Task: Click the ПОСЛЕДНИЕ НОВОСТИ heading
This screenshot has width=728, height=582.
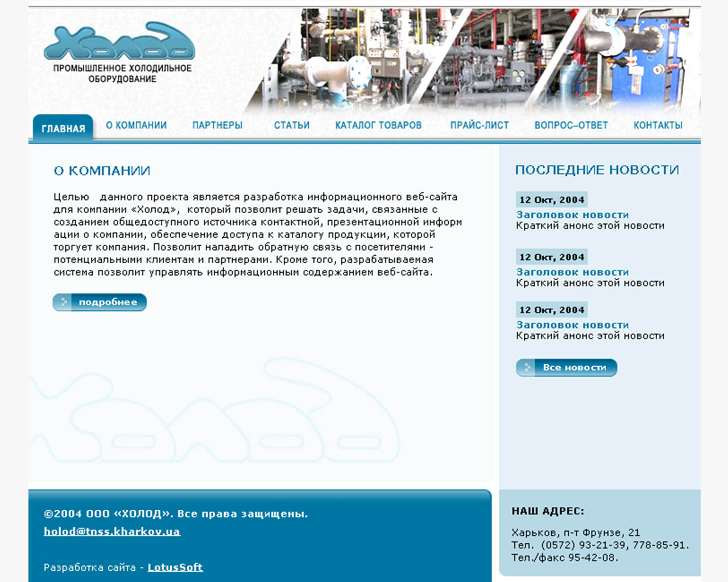Action: point(597,170)
